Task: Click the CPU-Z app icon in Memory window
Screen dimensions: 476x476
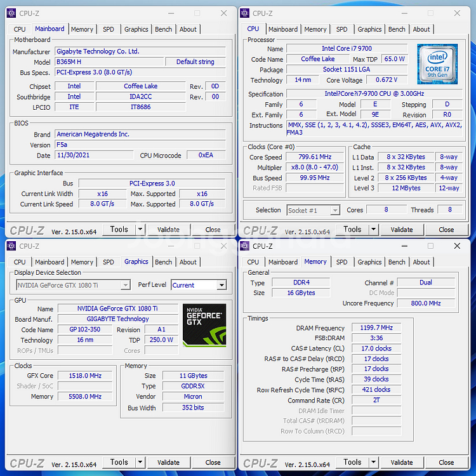Action: [x=245, y=246]
